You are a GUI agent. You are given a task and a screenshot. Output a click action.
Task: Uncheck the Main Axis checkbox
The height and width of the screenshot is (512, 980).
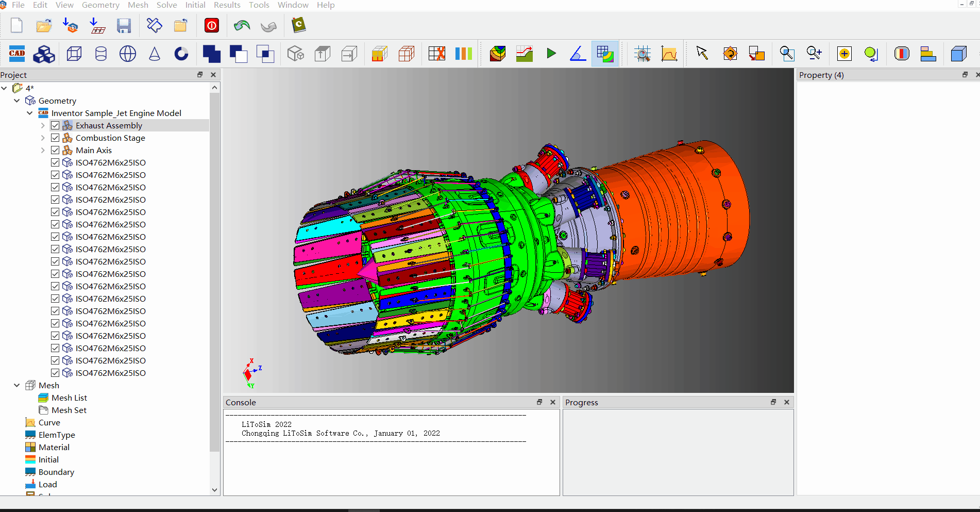tap(55, 150)
